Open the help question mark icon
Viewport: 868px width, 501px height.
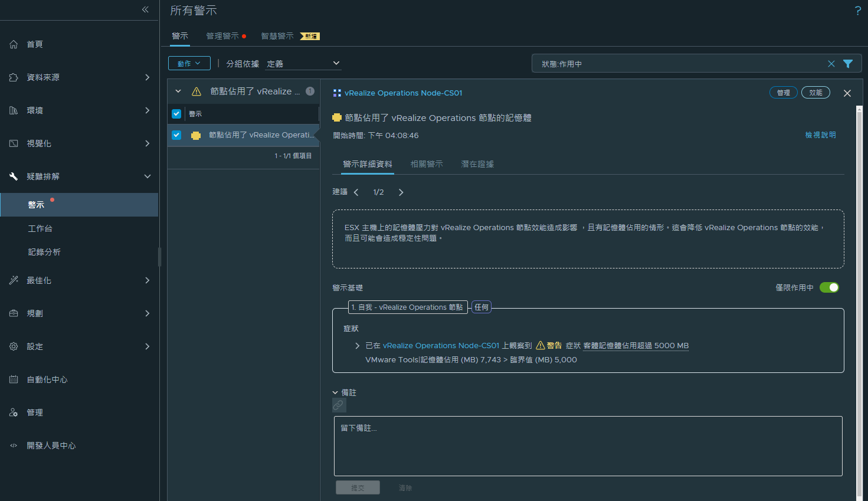point(857,11)
